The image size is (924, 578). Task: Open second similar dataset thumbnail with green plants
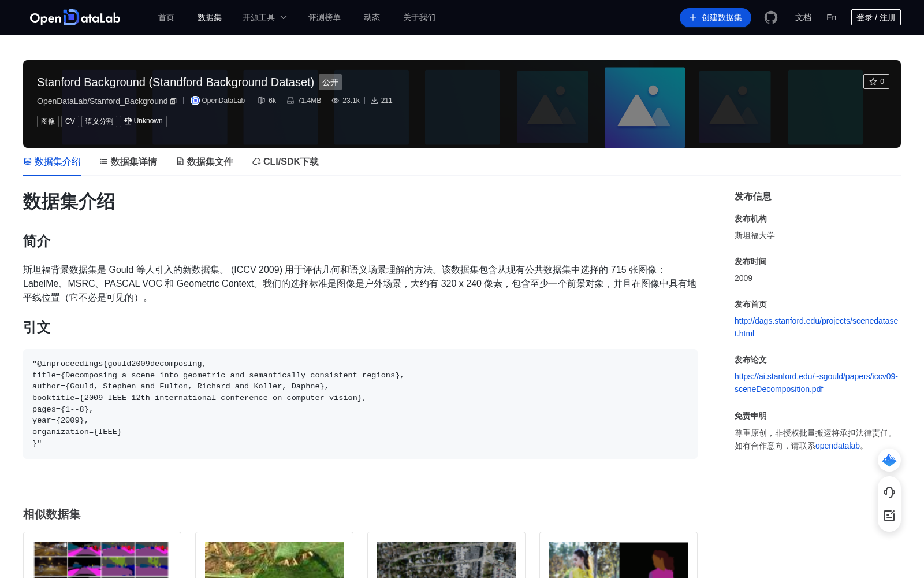click(x=274, y=560)
